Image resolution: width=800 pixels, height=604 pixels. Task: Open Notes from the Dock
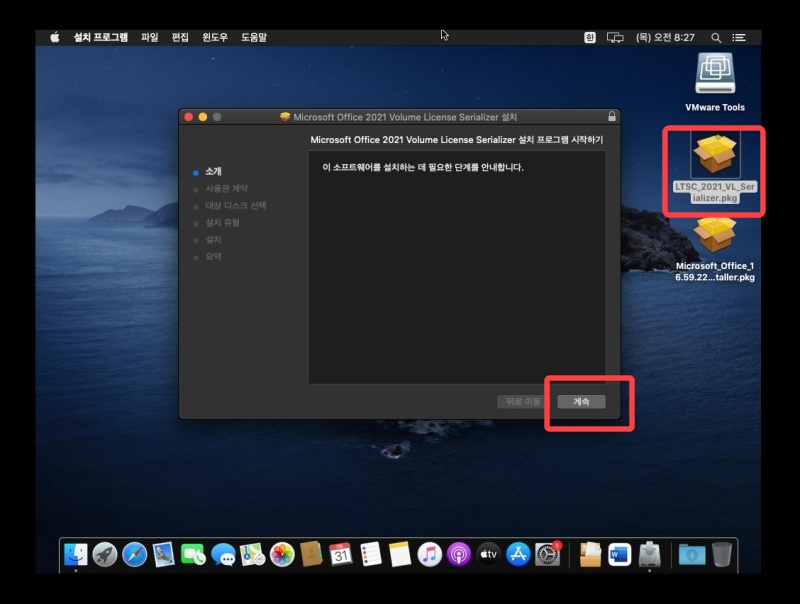coord(399,554)
